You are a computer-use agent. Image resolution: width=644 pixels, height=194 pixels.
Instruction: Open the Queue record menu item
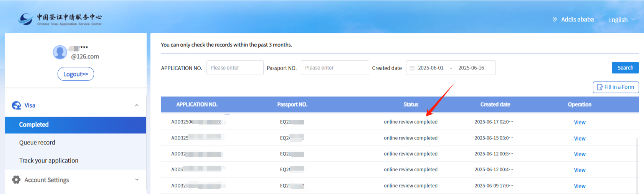coord(37,143)
